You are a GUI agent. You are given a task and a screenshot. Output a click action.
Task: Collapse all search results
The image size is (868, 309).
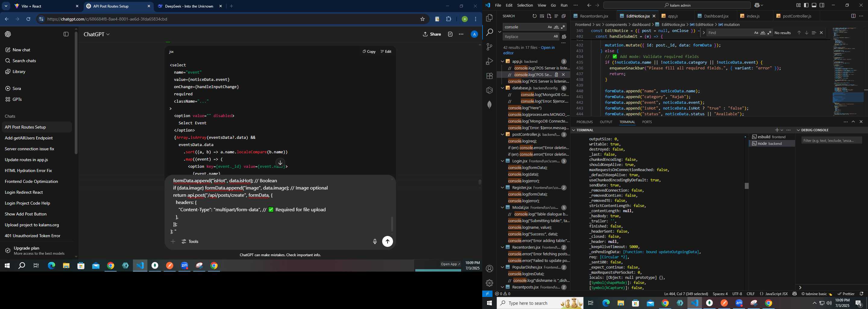coord(563,16)
